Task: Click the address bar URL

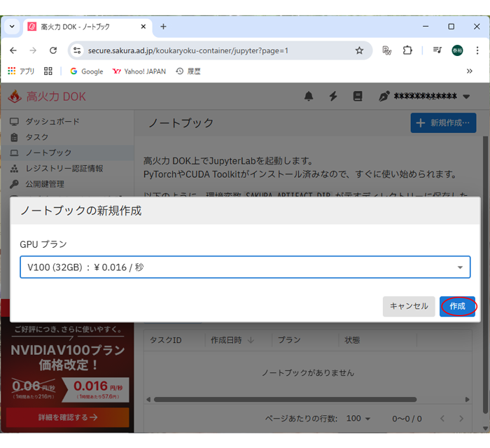Action: [x=188, y=50]
